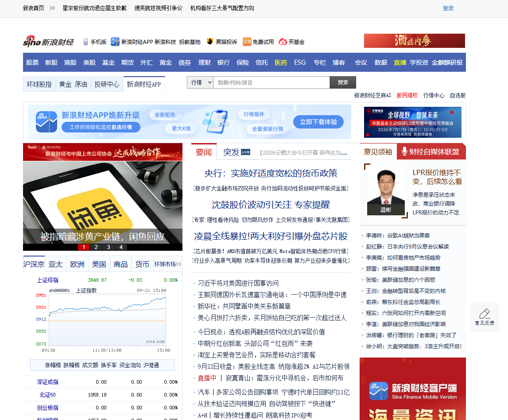The image size is (508, 420).
Task: Click the red 直播中 live label
Action: (x=207, y=378)
